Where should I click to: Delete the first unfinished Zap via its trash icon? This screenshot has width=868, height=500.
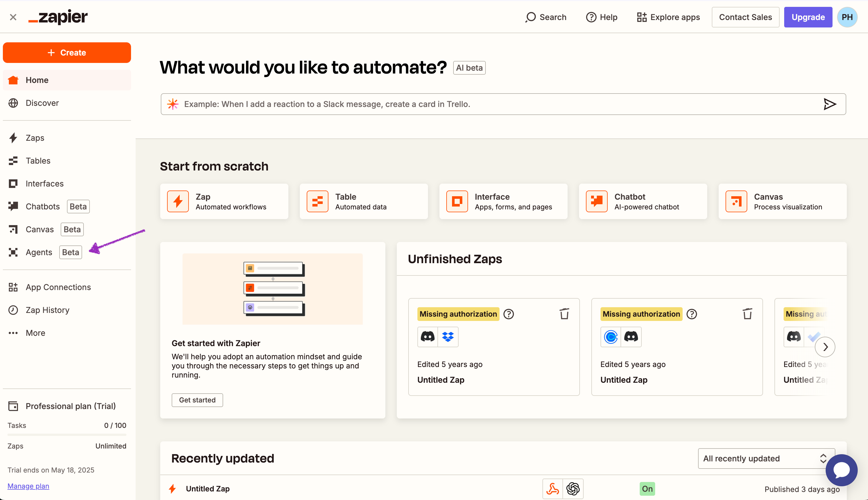564,314
